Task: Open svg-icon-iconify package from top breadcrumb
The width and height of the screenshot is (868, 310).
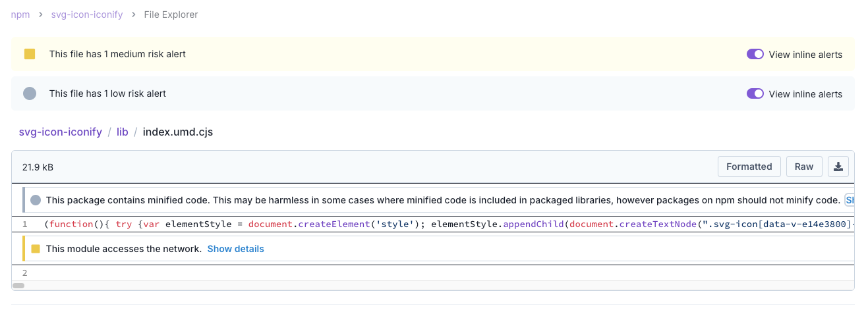Action: pyautogui.click(x=87, y=14)
